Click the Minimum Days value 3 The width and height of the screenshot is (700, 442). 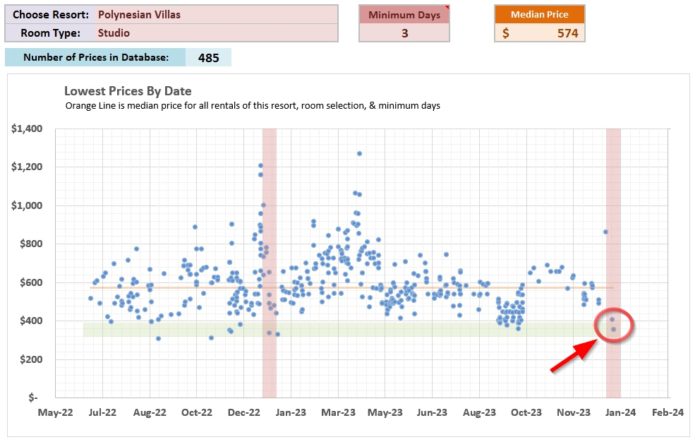coord(405,33)
